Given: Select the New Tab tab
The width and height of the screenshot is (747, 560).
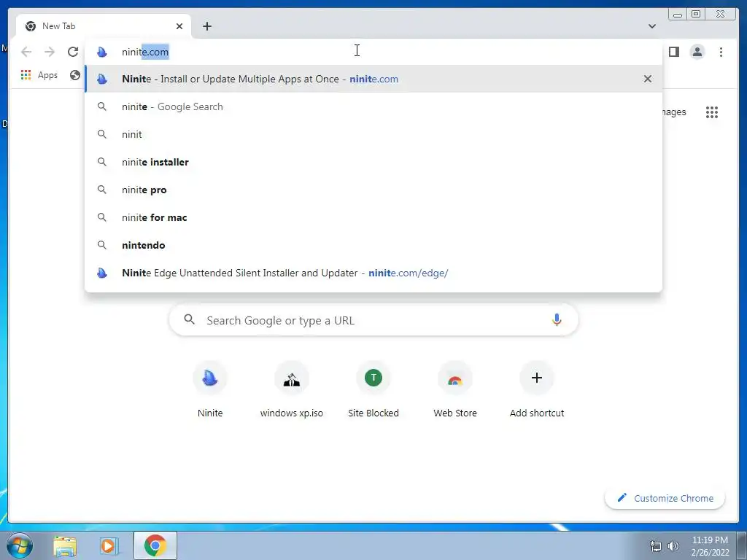Looking at the screenshot, I should (x=104, y=26).
